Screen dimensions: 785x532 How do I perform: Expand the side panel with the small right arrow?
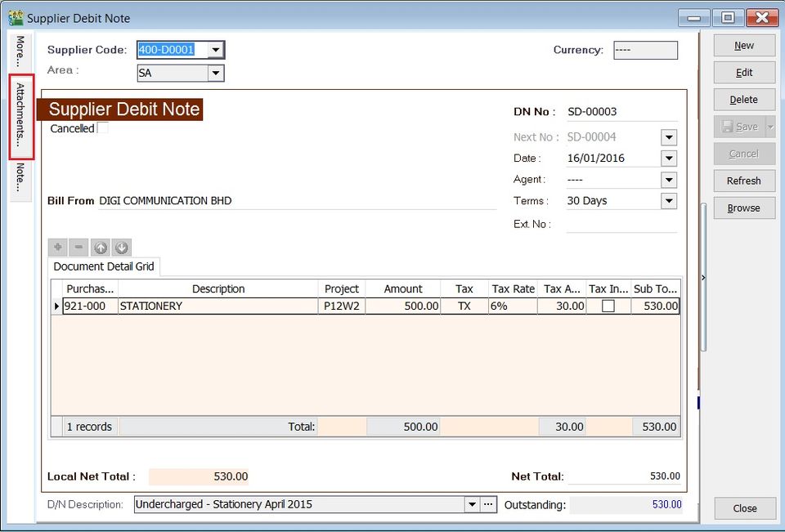[x=702, y=278]
